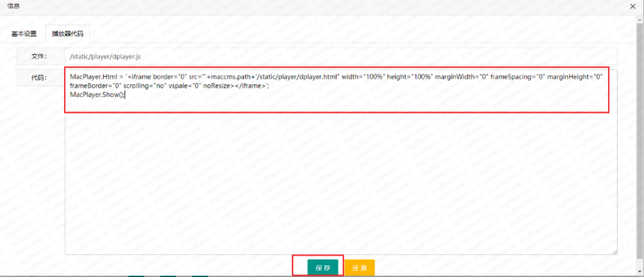Close the 信息 dialog with the X
The width and height of the screenshot is (644, 277).
tap(633, 6)
